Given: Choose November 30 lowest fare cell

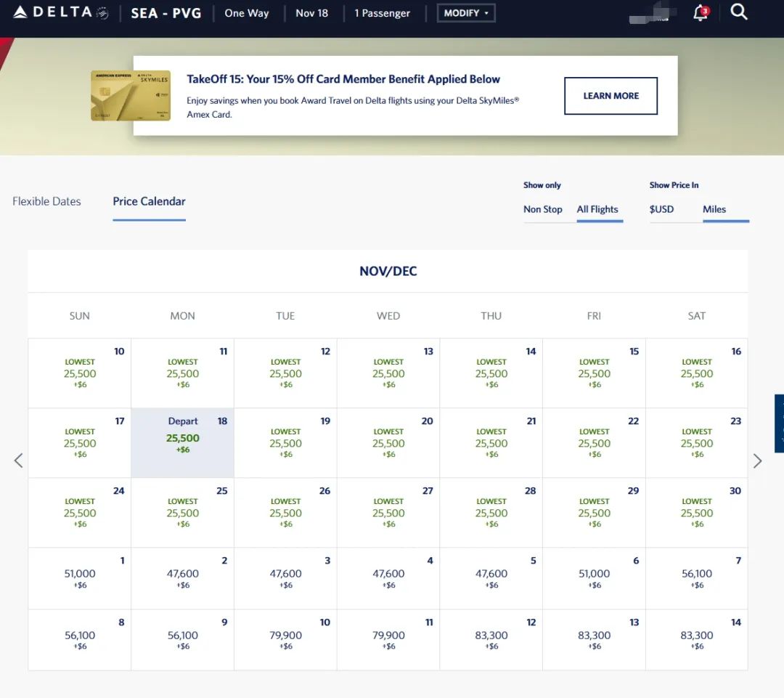Looking at the screenshot, I should [x=696, y=512].
